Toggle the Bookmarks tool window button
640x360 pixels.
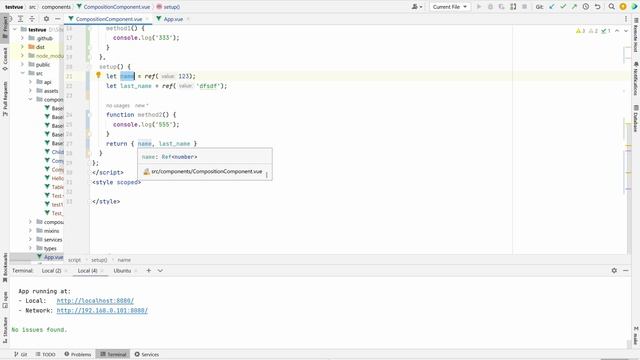point(5,268)
